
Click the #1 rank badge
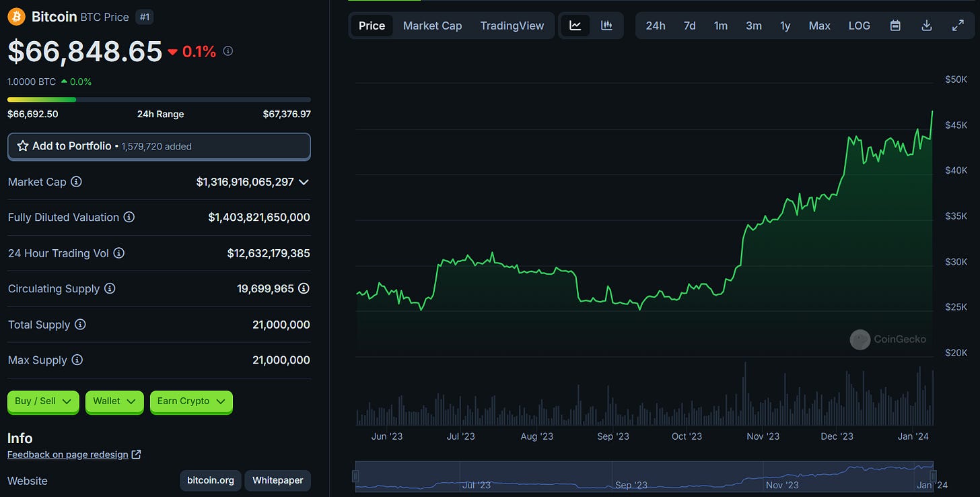tap(144, 17)
